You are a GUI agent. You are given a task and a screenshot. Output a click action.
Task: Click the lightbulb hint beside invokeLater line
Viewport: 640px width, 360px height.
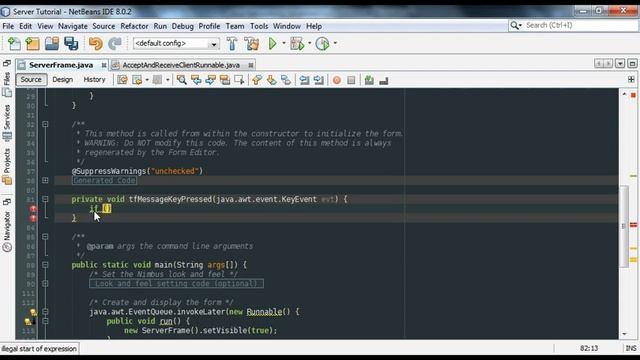[33, 312]
